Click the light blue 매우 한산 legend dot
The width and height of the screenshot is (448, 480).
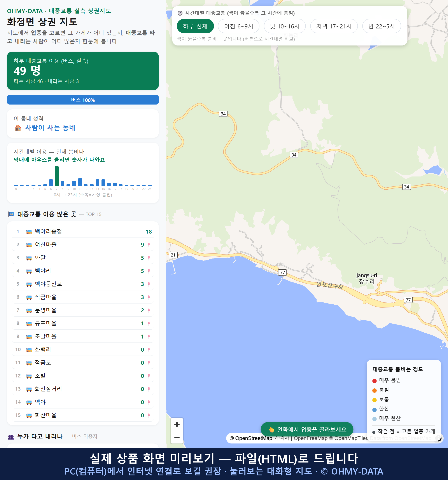point(374,419)
